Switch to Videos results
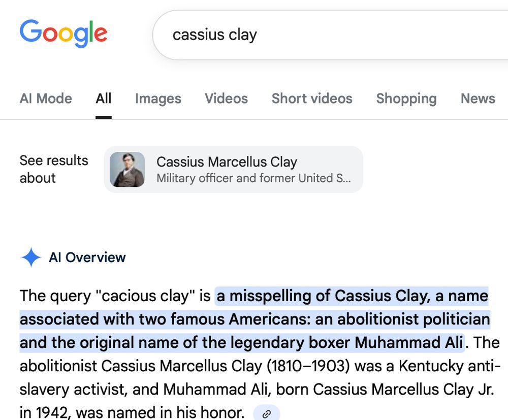This screenshot has width=508, height=420. pos(226,99)
